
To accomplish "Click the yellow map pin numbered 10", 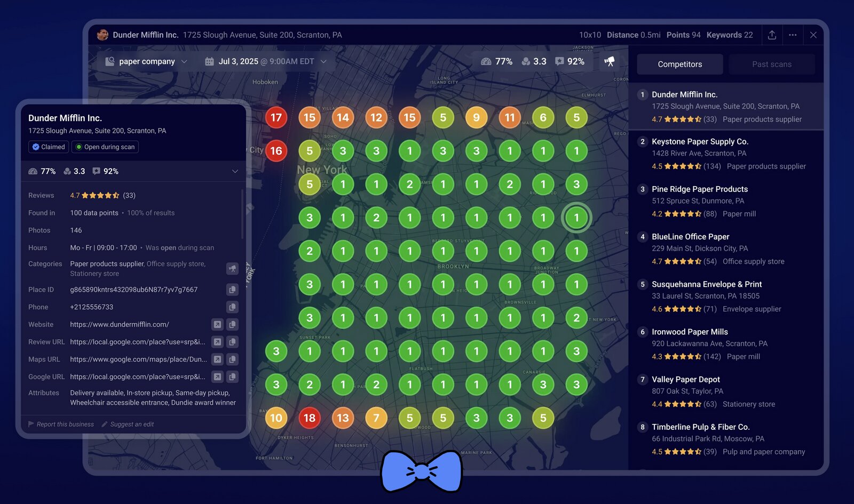I will click(276, 418).
